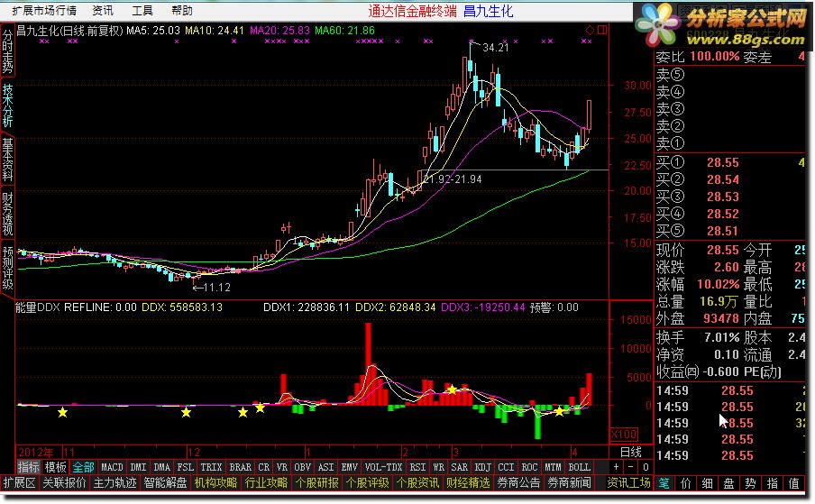Apply the BRAR indicator
The height and width of the screenshot is (504, 815).
[x=240, y=467]
